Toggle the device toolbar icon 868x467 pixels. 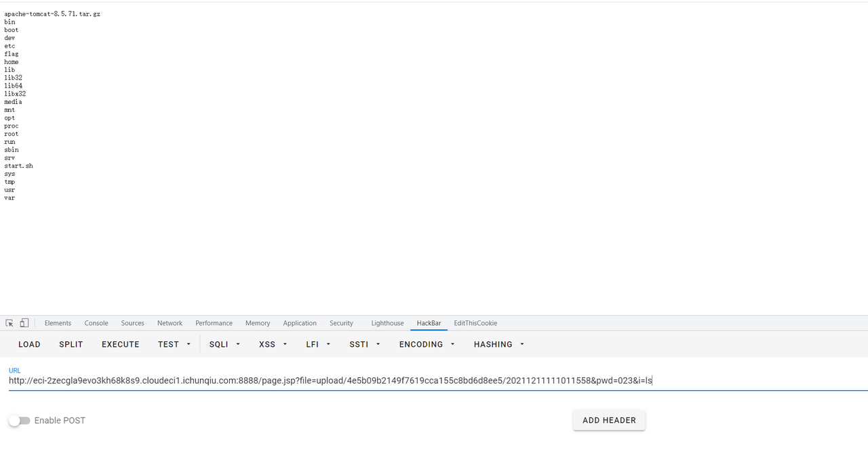pyautogui.click(x=24, y=323)
